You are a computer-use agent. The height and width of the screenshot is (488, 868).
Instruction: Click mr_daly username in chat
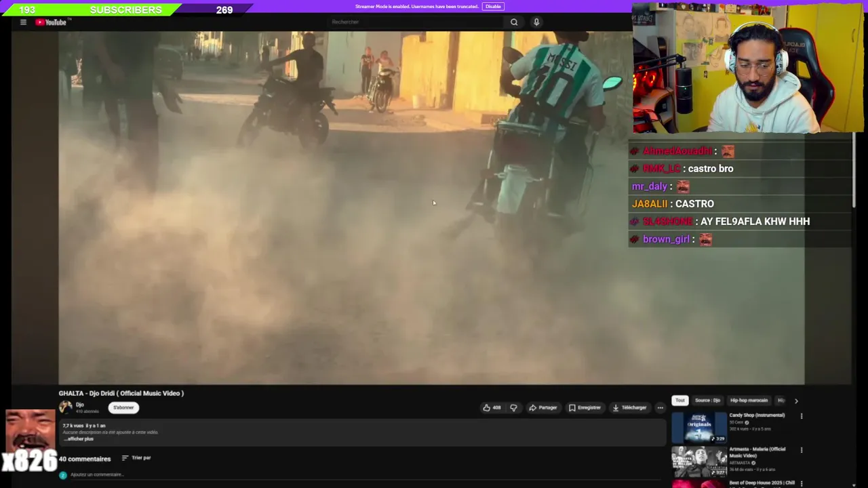(x=650, y=186)
